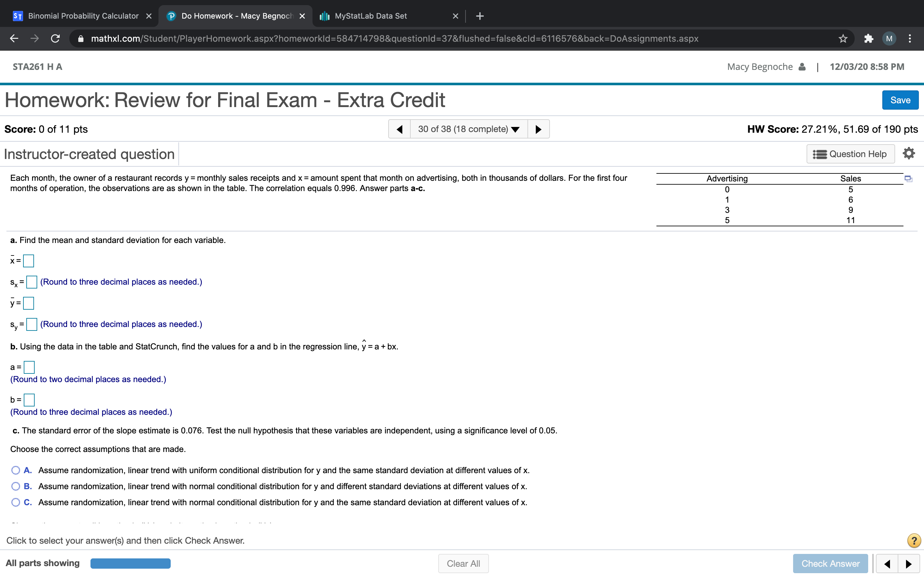Click the x-bar mean input box

pyautogui.click(x=29, y=261)
